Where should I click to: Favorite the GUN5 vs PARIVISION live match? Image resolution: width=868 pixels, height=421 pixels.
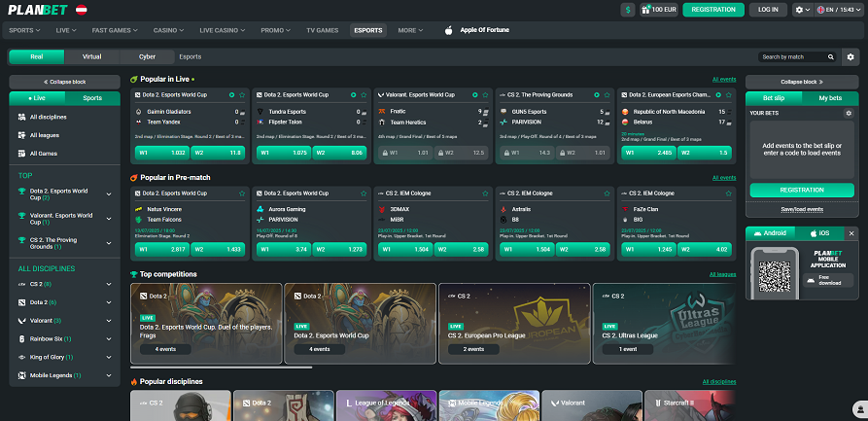tap(608, 95)
